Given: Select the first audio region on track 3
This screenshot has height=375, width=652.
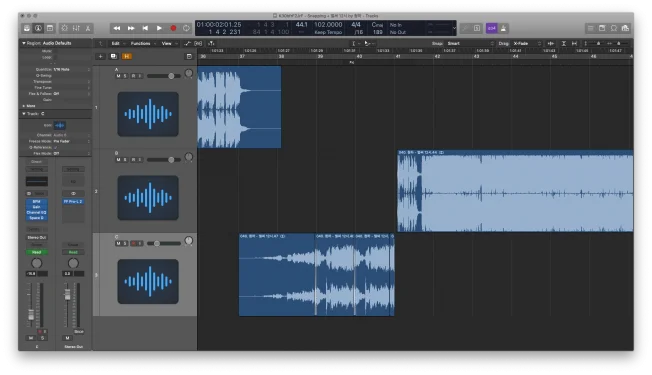Looking at the screenshot, I should [x=277, y=274].
